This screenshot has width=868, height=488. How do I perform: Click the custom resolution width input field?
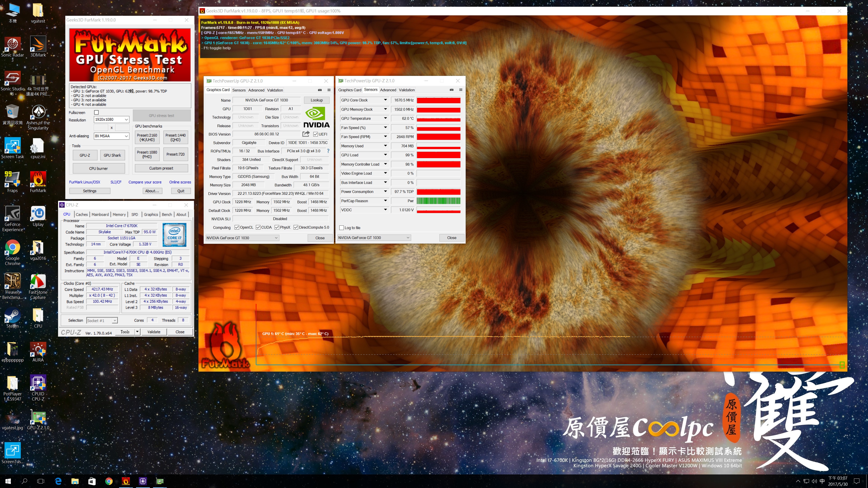point(101,128)
